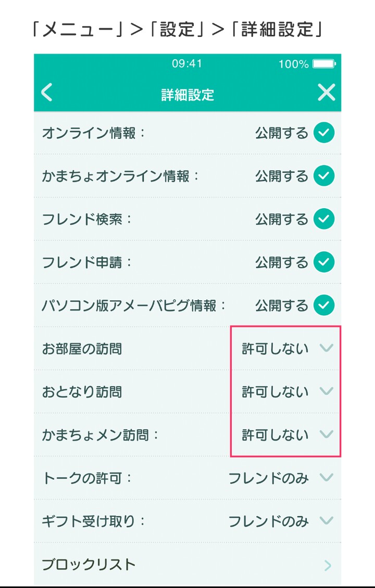
Task: Toggle the フレンド検索 公開する checkmark
Action: pos(324,219)
